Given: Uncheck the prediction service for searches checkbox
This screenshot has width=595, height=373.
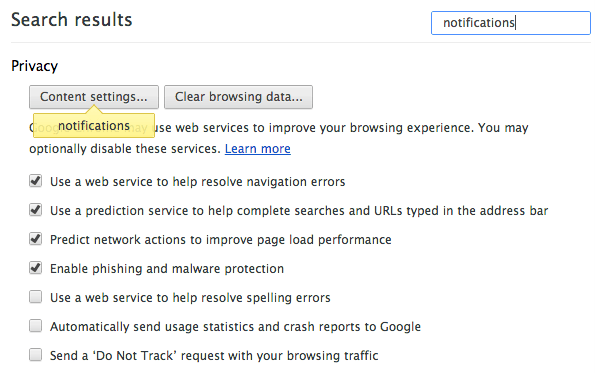Looking at the screenshot, I should [x=36, y=210].
